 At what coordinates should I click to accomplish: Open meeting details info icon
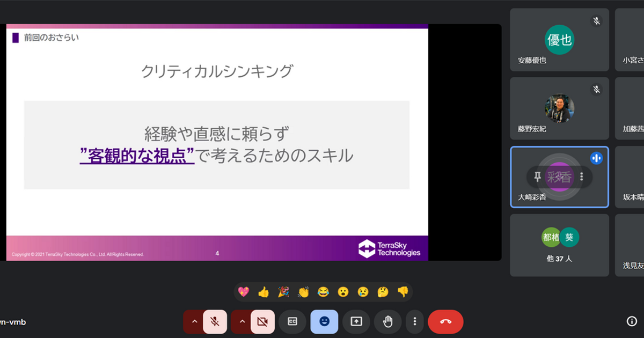pos(632,321)
